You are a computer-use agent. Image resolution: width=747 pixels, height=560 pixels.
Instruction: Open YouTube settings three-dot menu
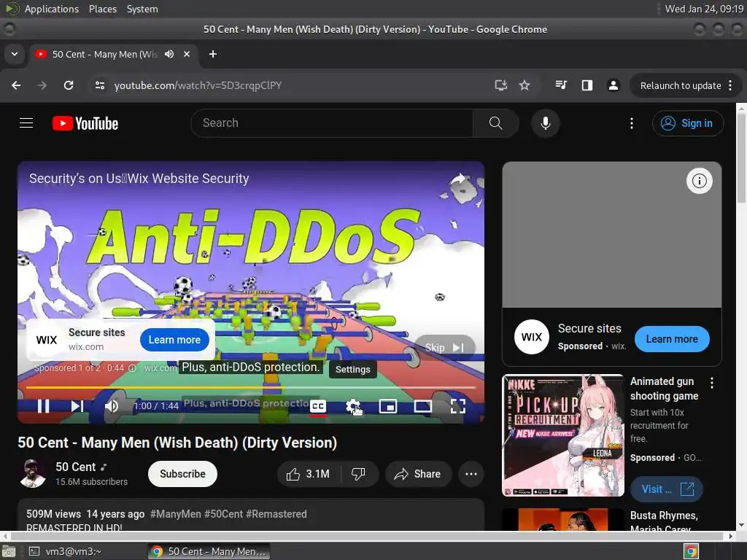(632, 123)
